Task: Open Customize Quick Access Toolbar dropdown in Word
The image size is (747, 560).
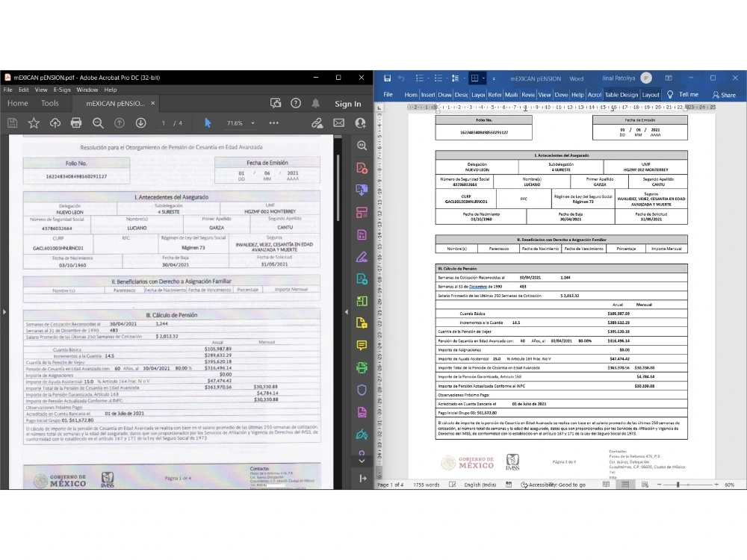Action: (494, 78)
